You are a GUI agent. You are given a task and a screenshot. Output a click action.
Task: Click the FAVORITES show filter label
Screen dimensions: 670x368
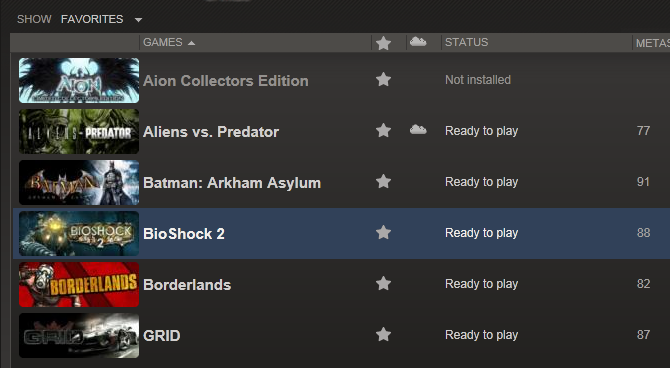(92, 19)
